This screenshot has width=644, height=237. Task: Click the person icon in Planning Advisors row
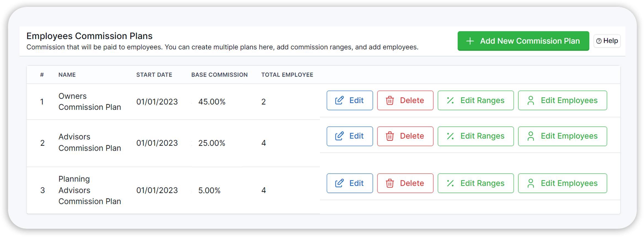click(x=531, y=183)
